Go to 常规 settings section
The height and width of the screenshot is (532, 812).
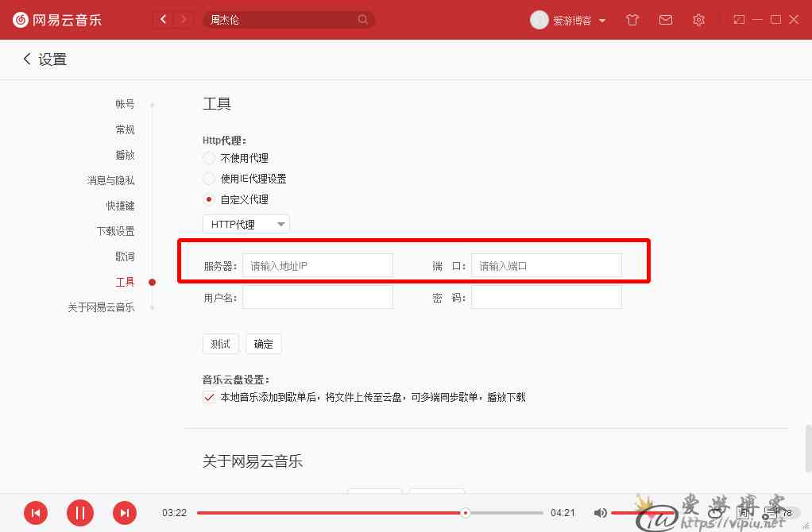tap(125, 129)
